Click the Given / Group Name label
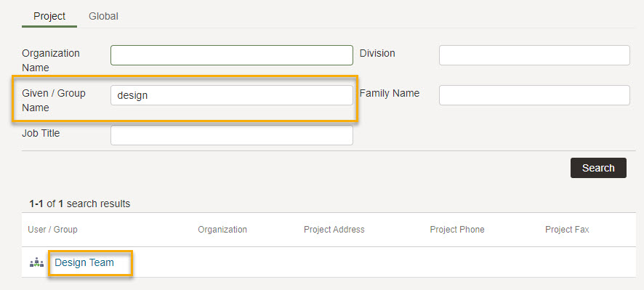The image size is (644, 290). pyautogui.click(x=54, y=100)
